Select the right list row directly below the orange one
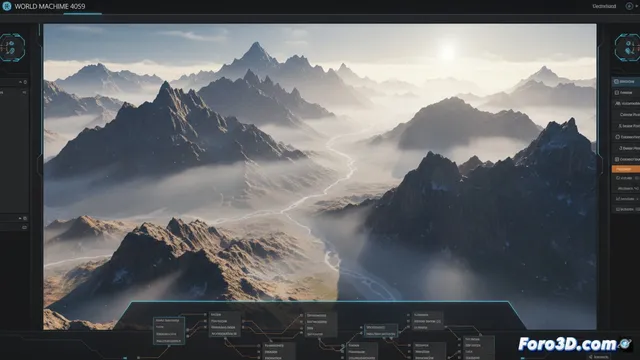Image resolution: width=640 pixels, height=360 pixels. pyautogui.click(x=626, y=178)
